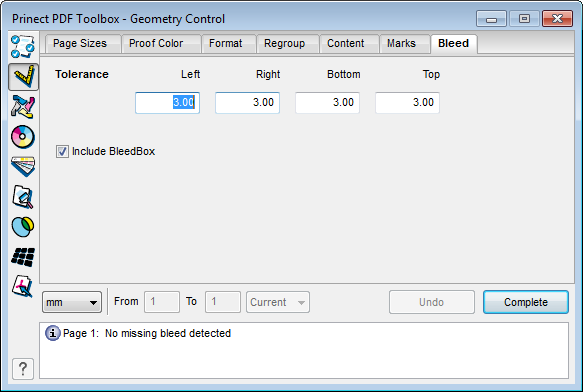This screenshot has width=583, height=392.
Task: Open the document magnifier inspection icon
Action: [x=23, y=197]
